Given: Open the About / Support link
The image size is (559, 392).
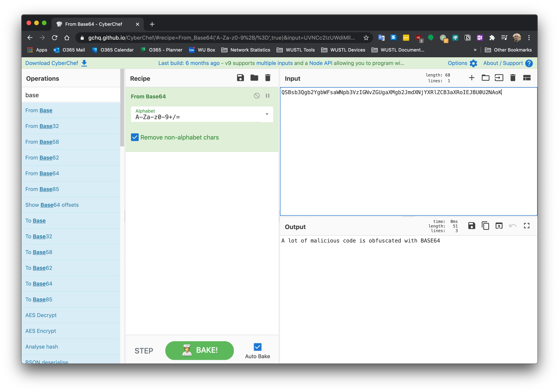Looking at the screenshot, I should pyautogui.click(x=503, y=63).
